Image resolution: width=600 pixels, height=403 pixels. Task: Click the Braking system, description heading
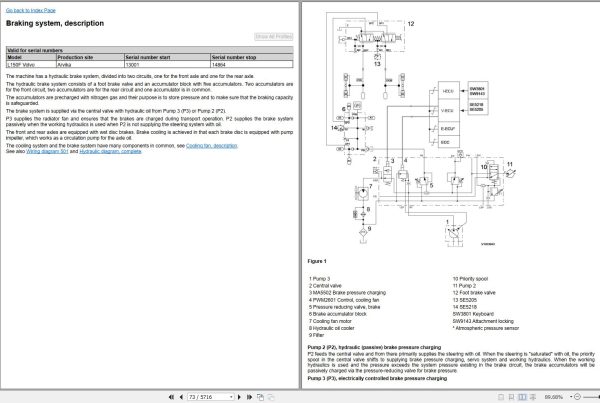pos(55,23)
